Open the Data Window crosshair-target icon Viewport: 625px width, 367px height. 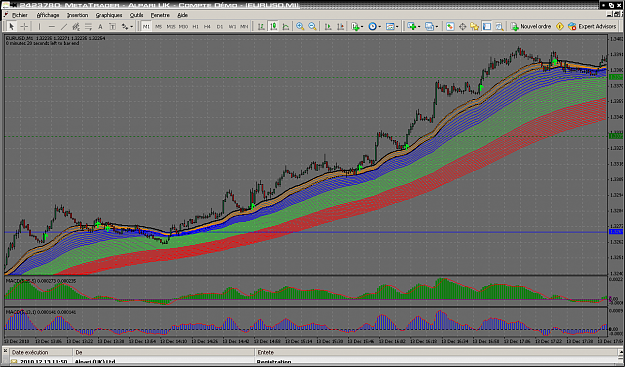click(x=462, y=27)
